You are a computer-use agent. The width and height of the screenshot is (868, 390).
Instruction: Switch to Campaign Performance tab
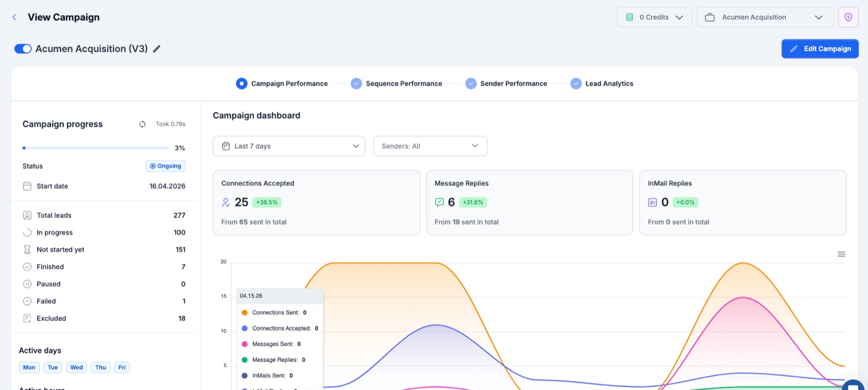pos(282,84)
